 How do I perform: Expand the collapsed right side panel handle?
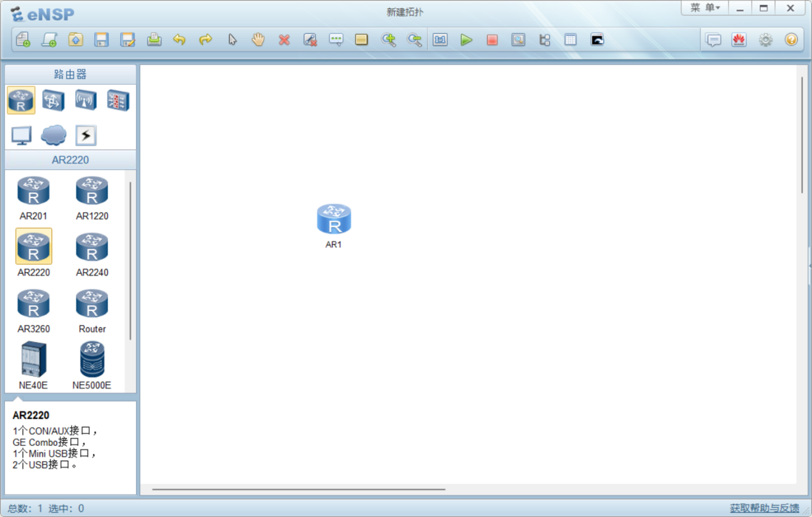809,266
